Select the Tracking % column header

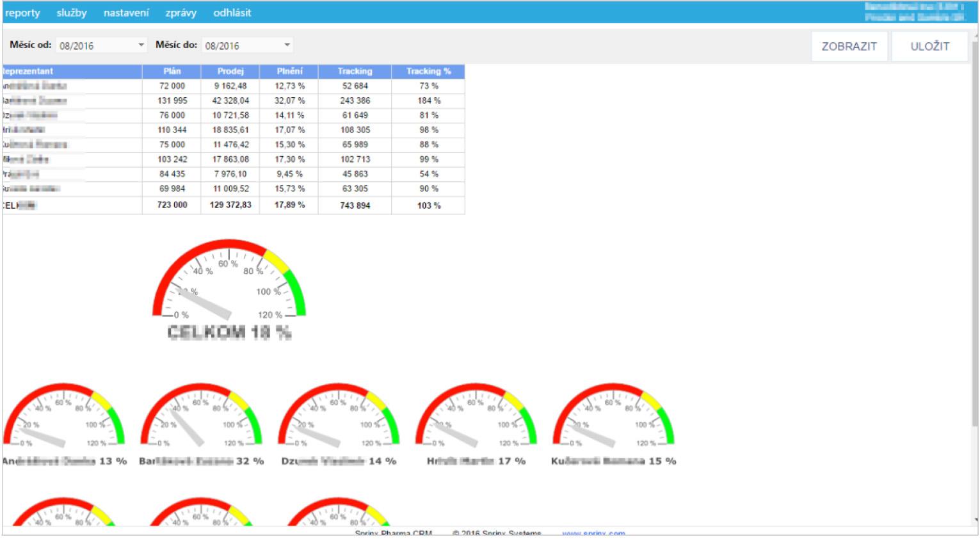(x=428, y=71)
